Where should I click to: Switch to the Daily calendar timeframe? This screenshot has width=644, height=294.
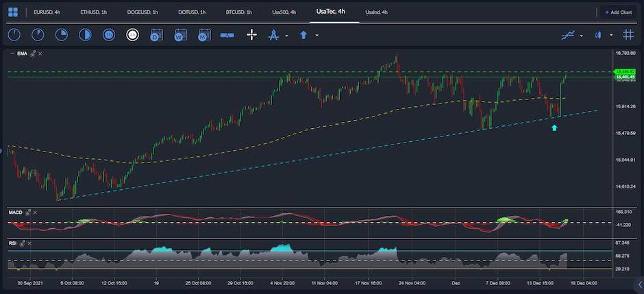(156, 35)
